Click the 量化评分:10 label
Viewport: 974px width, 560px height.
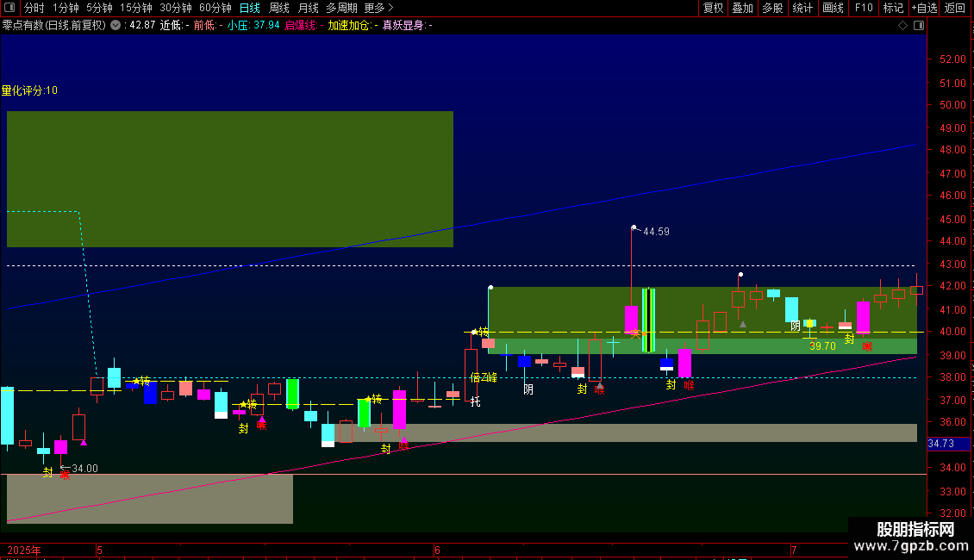pos(29,90)
